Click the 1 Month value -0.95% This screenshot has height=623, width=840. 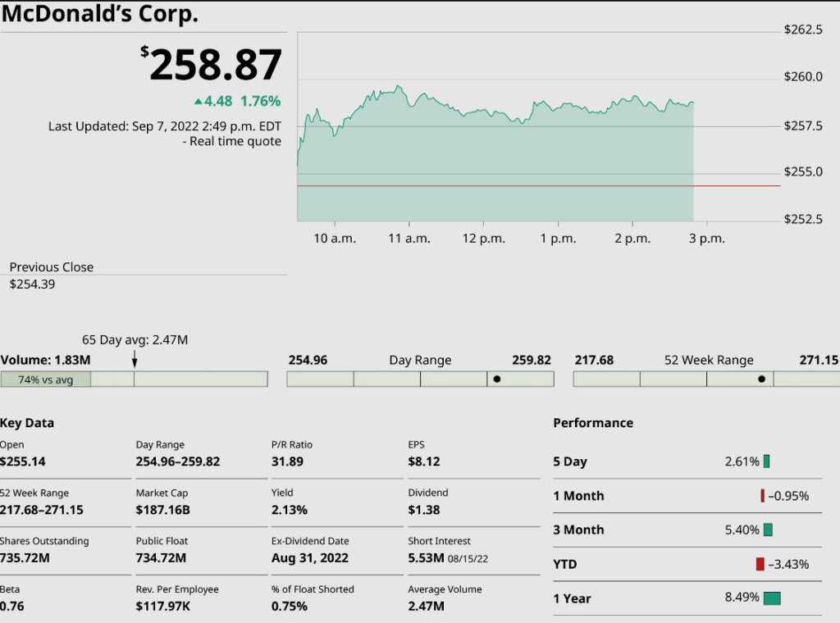tap(788, 496)
